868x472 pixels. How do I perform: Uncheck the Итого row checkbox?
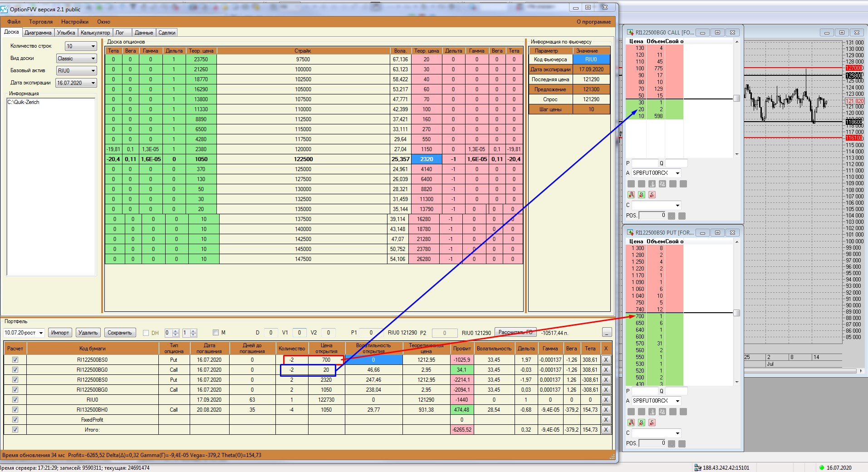pyautogui.click(x=15, y=429)
